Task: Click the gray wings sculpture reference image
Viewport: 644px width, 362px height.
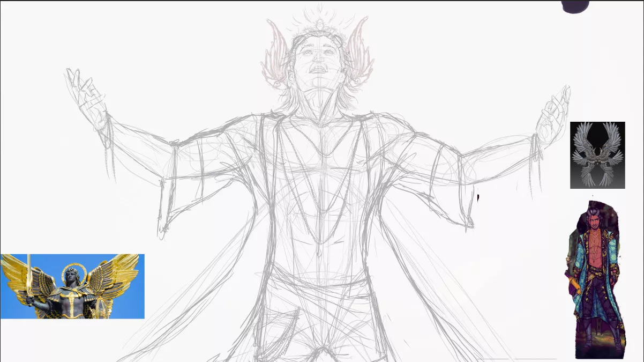Action: 597,155
